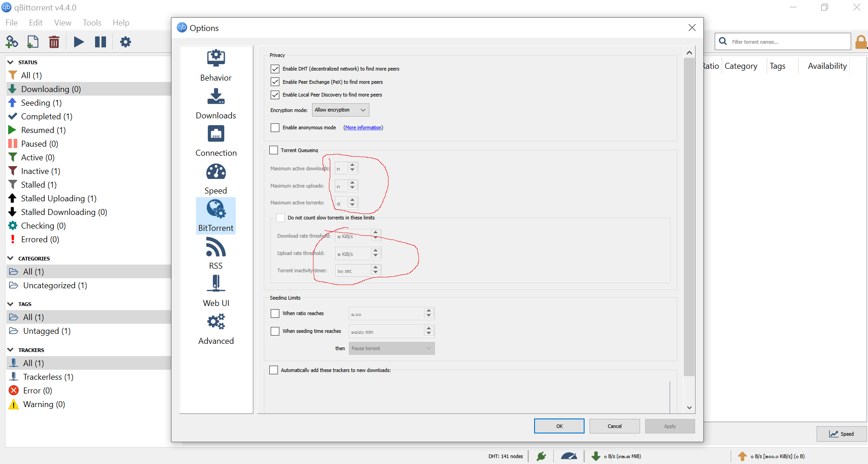
Task: Select Completed status filter
Action: coord(89,116)
